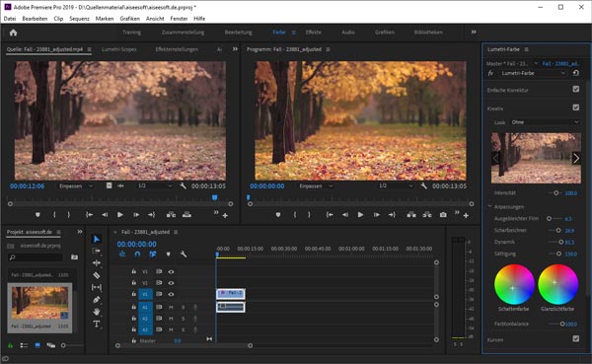Open the Program monitor button editor plus
Viewport: 592px width, 364px height.
pyautogui.click(x=466, y=215)
